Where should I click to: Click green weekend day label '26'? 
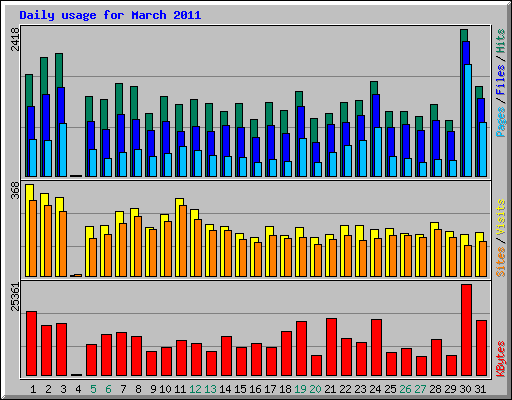(405, 389)
